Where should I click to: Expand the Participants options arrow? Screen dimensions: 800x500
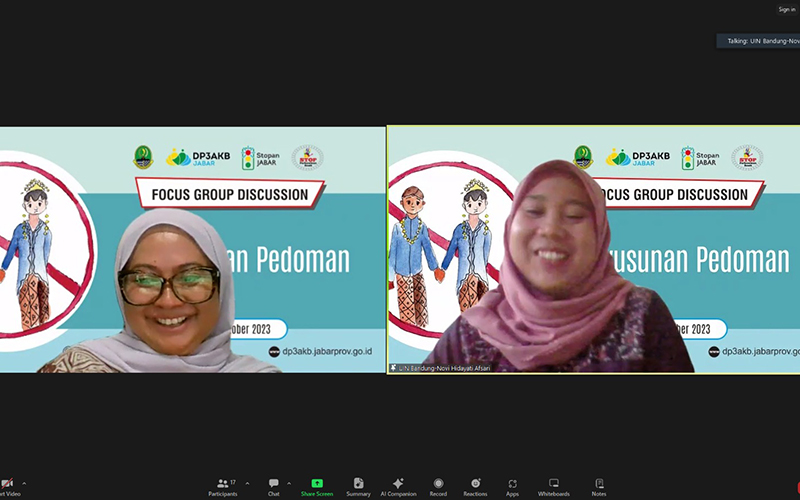pyautogui.click(x=247, y=483)
